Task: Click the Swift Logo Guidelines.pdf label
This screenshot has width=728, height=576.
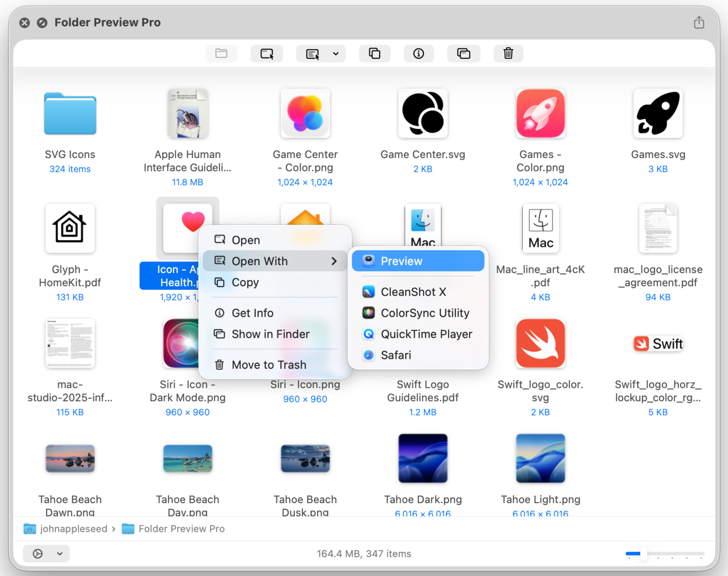Action: [423, 391]
